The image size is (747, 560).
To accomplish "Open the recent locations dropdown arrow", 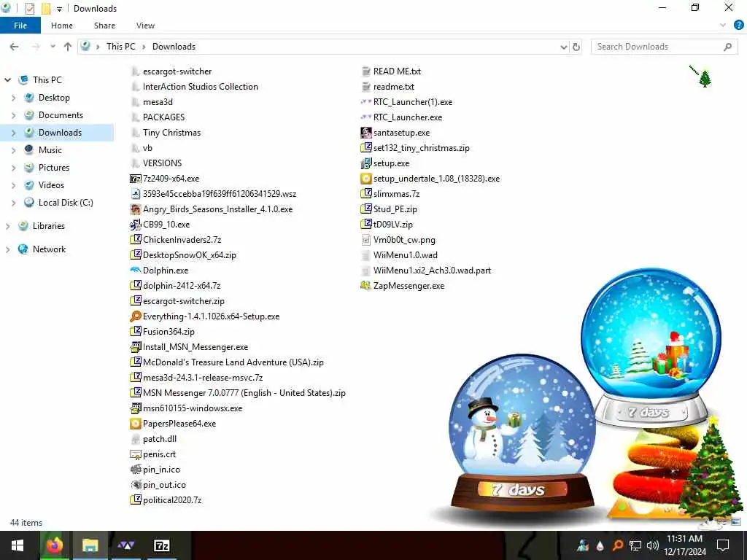I will coord(53,47).
